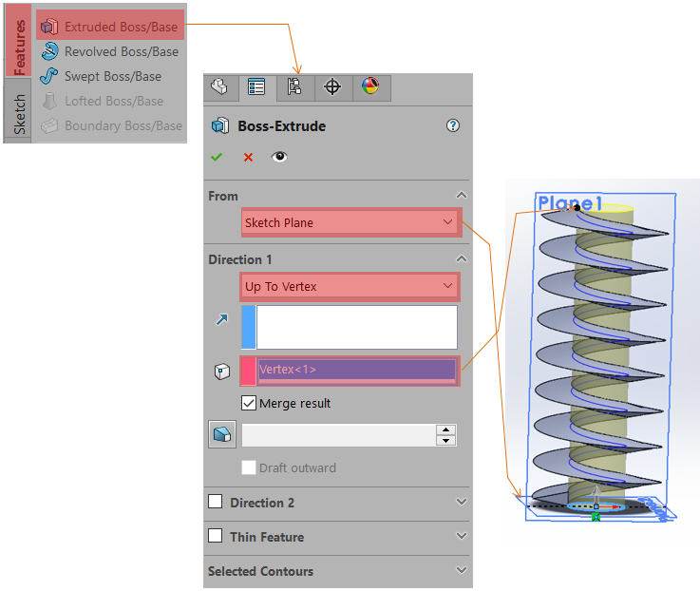Open Up To Vertex end condition dropdown
Screen dimensions: 700x591
(x=350, y=286)
